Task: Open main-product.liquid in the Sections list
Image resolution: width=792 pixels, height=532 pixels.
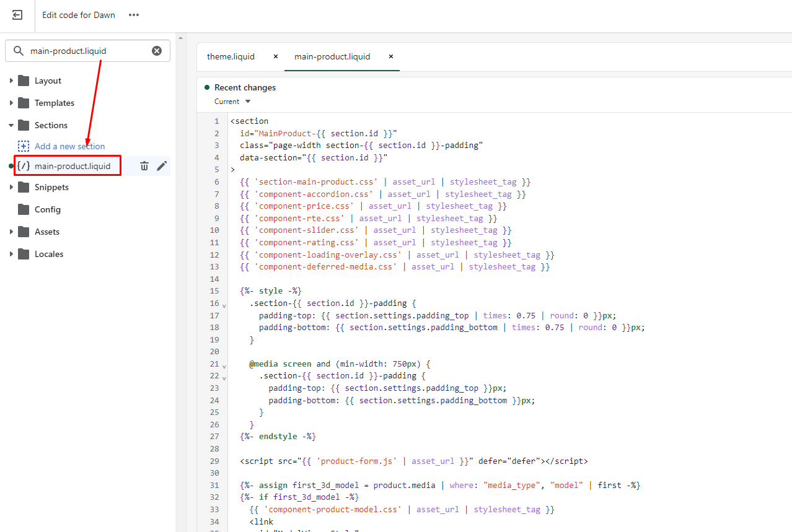Action: (x=73, y=166)
